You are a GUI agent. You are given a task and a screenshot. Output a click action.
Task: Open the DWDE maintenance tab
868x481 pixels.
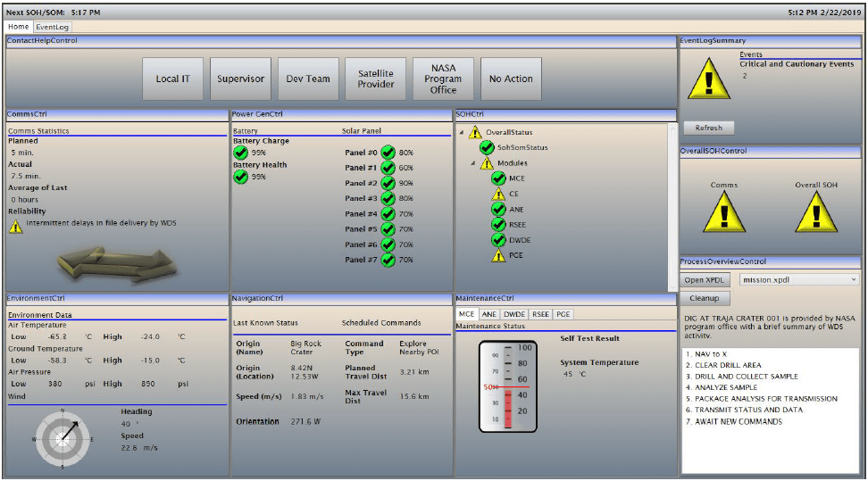pos(513,314)
